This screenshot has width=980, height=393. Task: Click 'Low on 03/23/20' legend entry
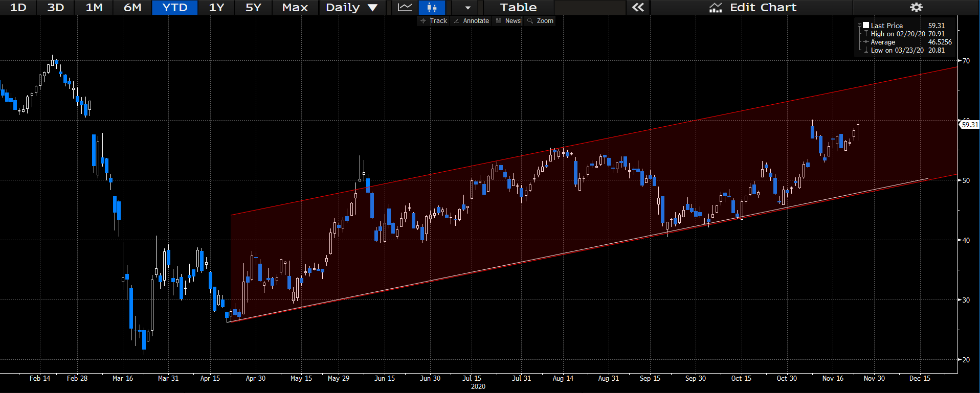point(897,50)
